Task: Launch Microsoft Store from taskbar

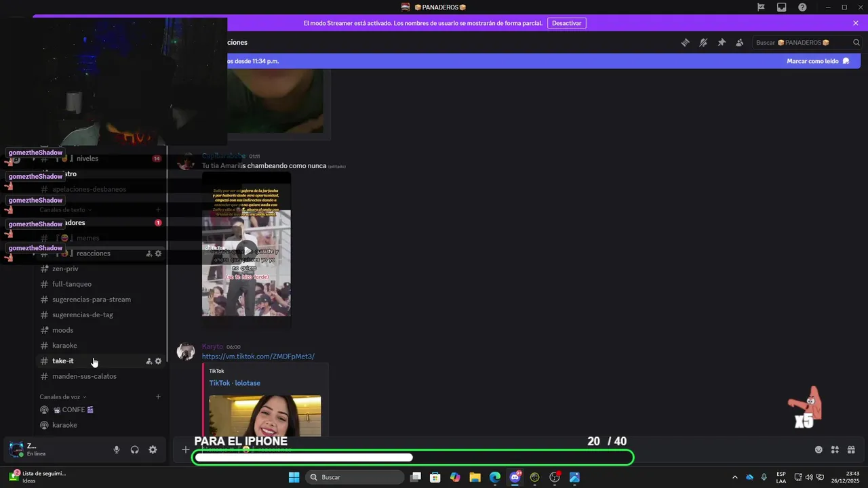Action: click(435, 477)
